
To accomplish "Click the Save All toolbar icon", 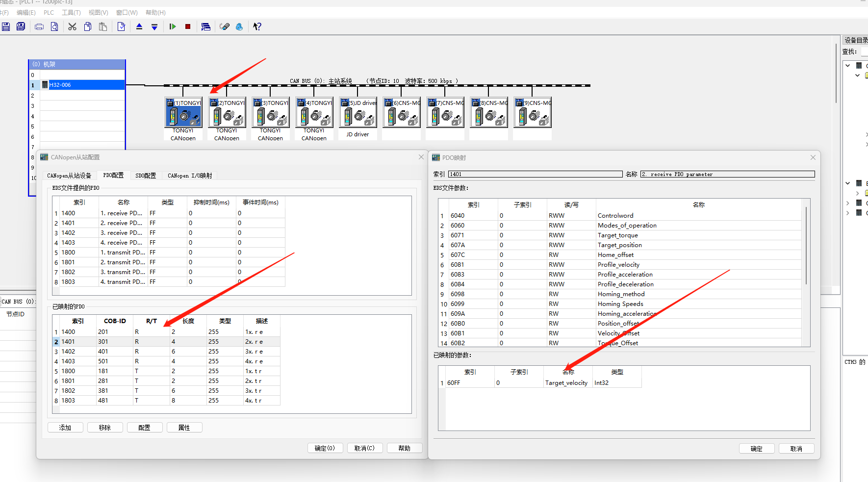I will pyautogui.click(x=21, y=26).
